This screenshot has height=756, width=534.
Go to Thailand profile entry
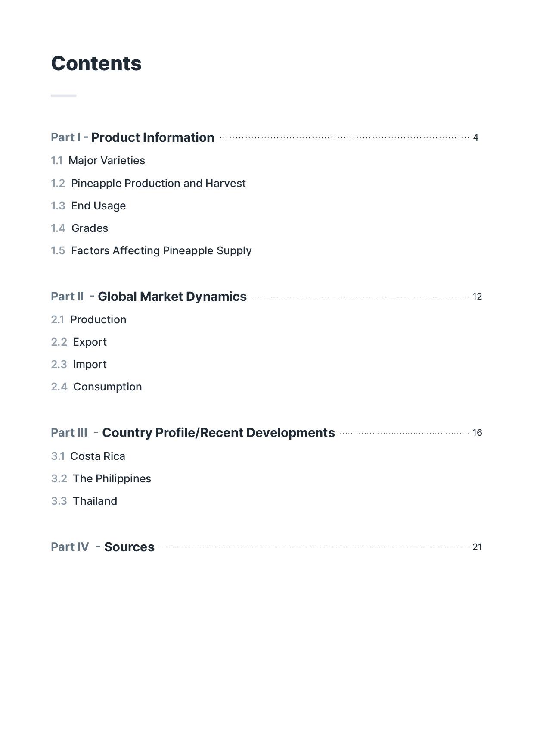tap(95, 501)
